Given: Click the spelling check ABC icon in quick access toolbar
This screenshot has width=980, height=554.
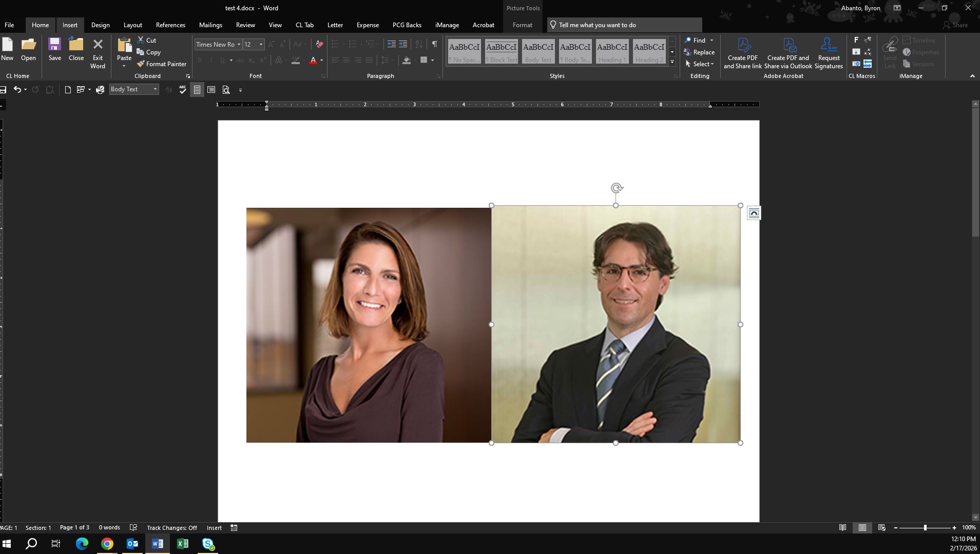Looking at the screenshot, I should point(183,90).
